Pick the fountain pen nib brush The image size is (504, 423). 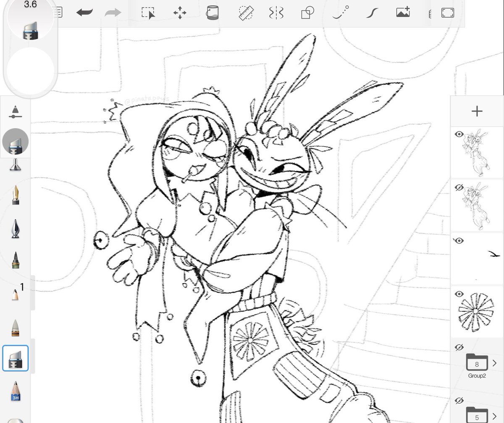(15, 195)
